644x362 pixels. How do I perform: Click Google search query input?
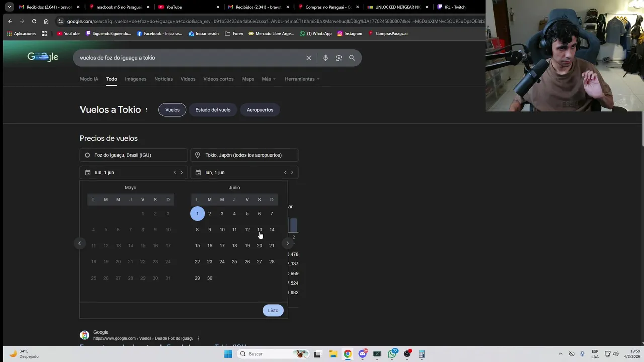pyautogui.click(x=191, y=58)
